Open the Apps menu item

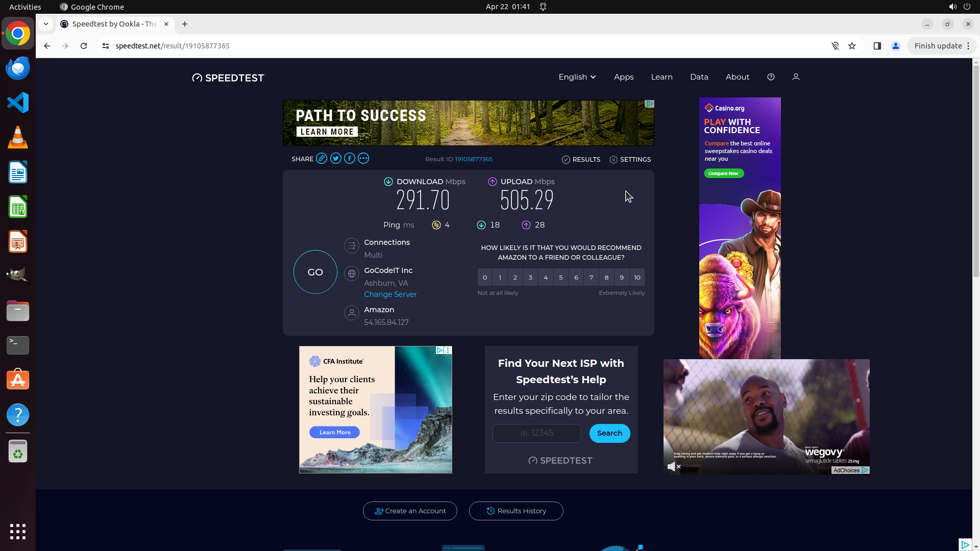coord(624,77)
